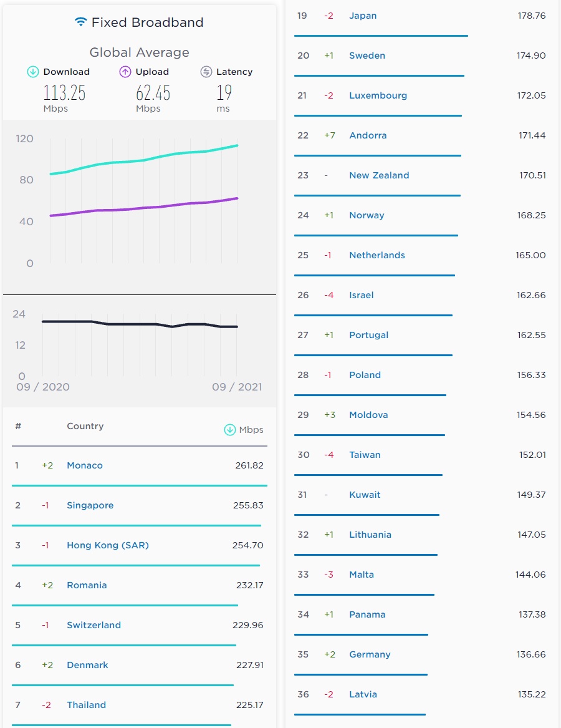Open the Romania country link

pos(87,585)
